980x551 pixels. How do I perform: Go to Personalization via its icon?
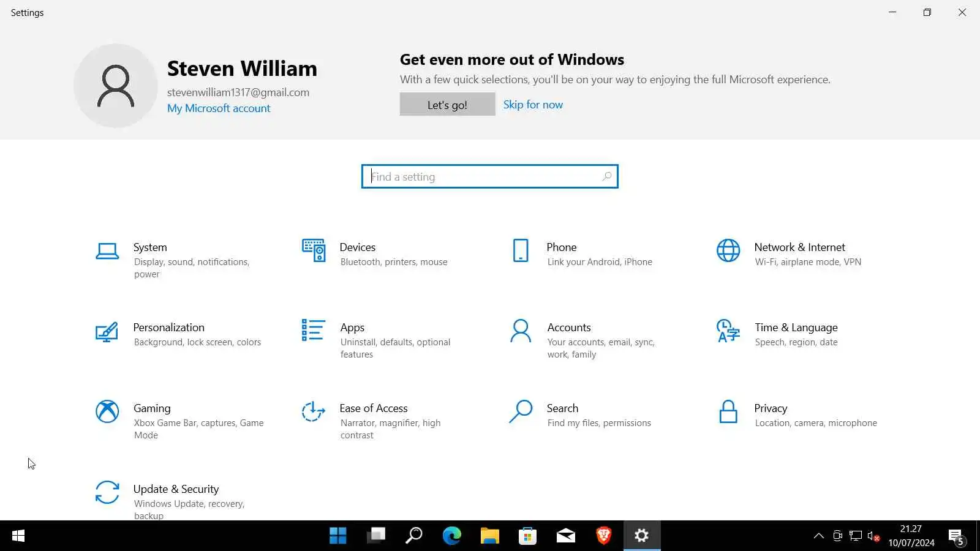pyautogui.click(x=107, y=332)
